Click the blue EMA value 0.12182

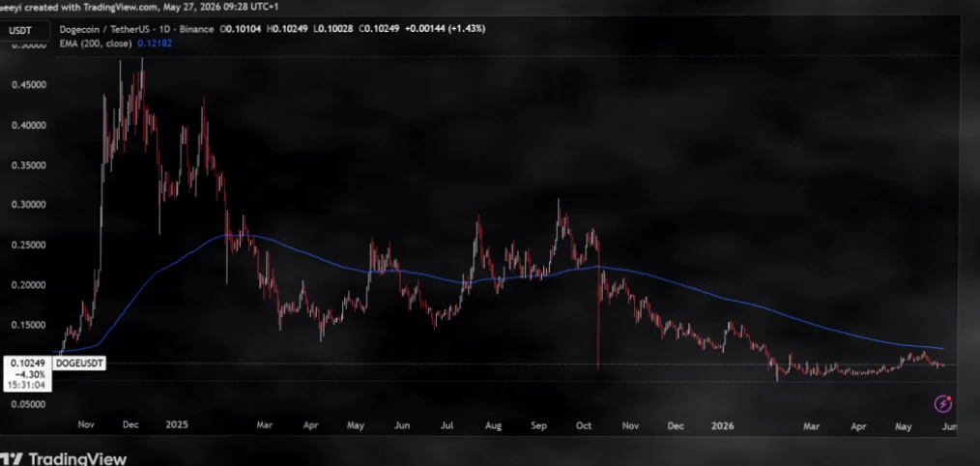(x=155, y=44)
